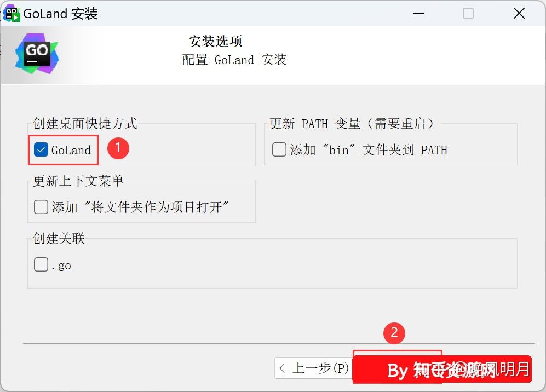Image resolution: width=546 pixels, height=392 pixels.
Task: Click the GoLand icon in the title bar
Action: tap(11, 13)
